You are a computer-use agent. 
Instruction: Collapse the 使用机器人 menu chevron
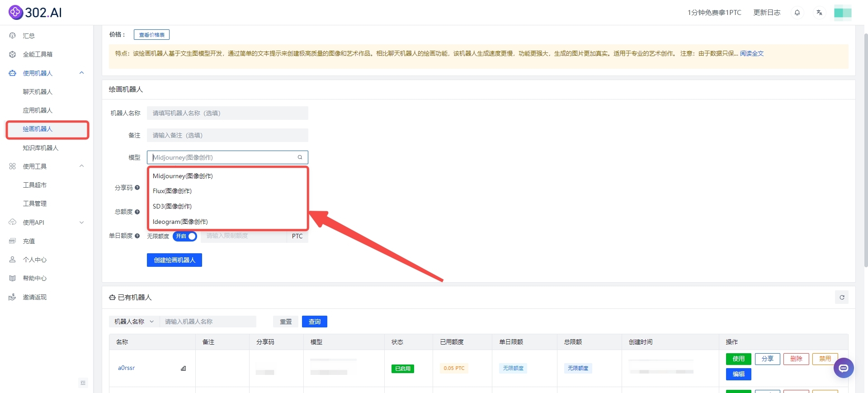(82, 73)
